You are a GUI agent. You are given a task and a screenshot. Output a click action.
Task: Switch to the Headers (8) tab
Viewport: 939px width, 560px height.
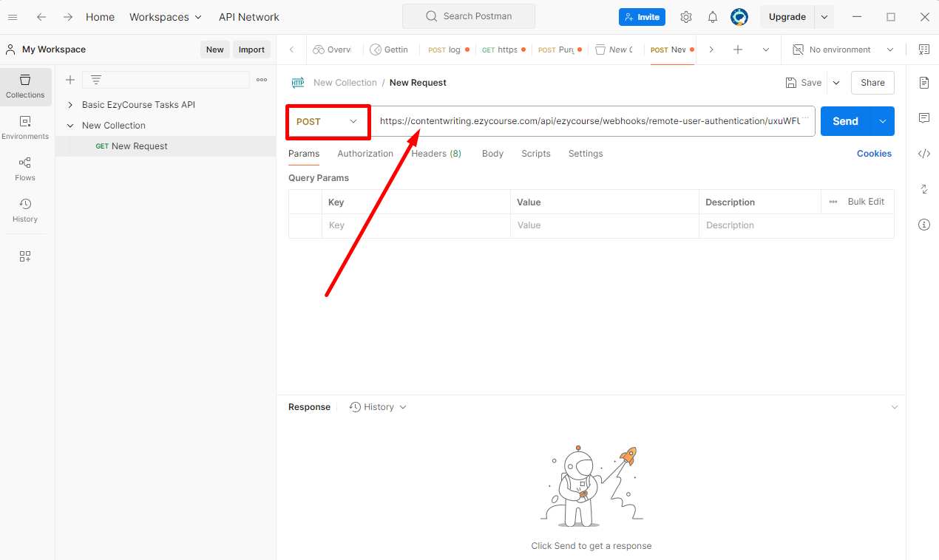pyautogui.click(x=436, y=154)
